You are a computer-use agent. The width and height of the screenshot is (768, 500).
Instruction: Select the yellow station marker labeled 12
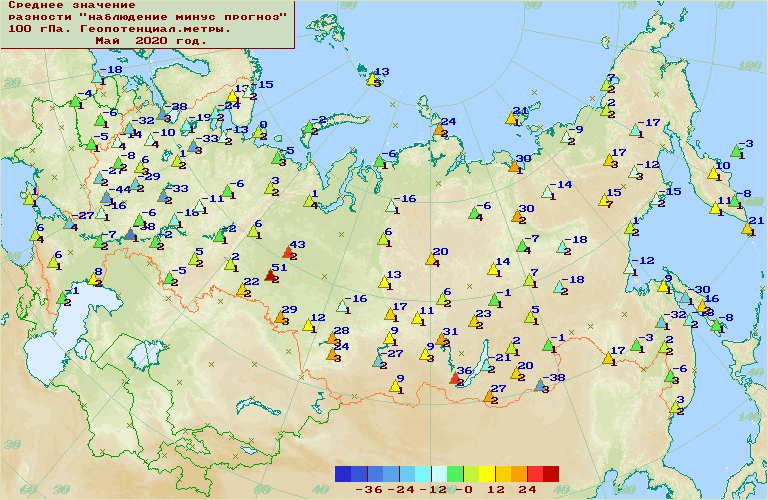pyautogui.click(x=309, y=325)
